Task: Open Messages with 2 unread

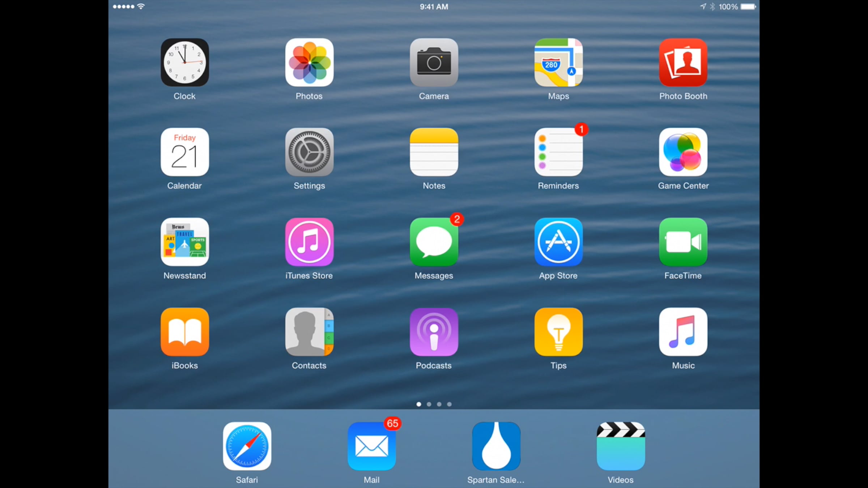Action: (434, 242)
